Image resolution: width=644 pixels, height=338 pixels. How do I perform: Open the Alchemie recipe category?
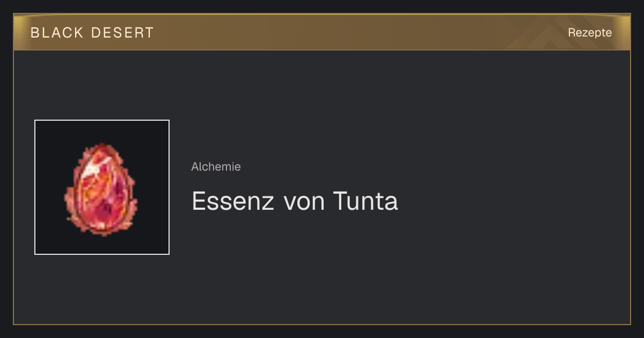click(x=216, y=167)
